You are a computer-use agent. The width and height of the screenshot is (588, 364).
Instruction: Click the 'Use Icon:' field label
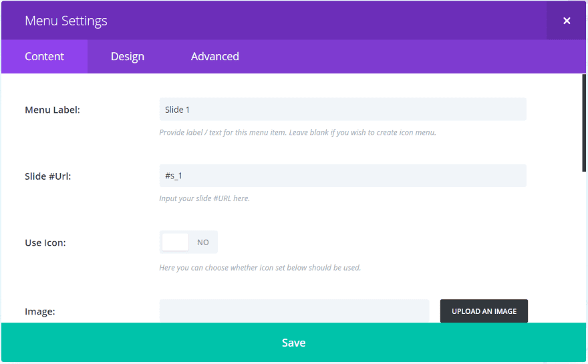coord(45,242)
